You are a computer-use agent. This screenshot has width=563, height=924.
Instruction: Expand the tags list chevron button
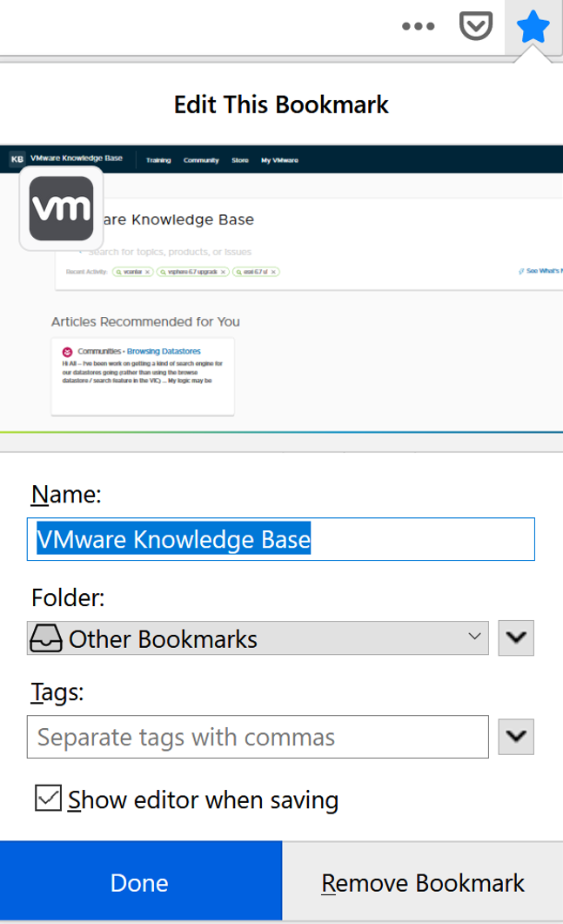pyautogui.click(x=516, y=737)
